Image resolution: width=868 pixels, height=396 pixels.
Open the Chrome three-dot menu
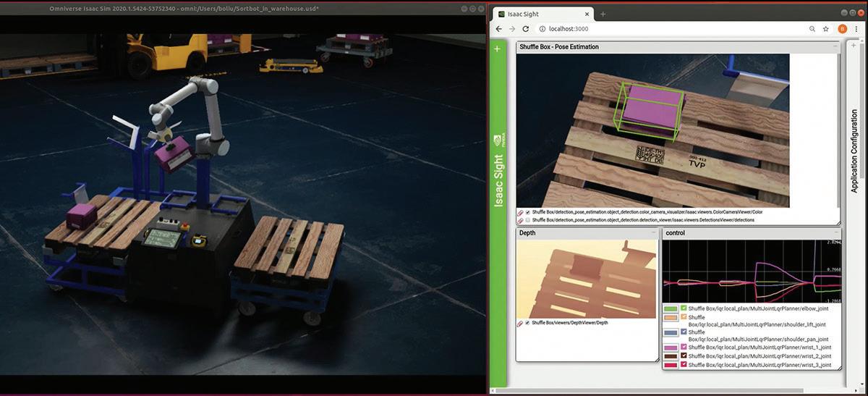[856, 28]
